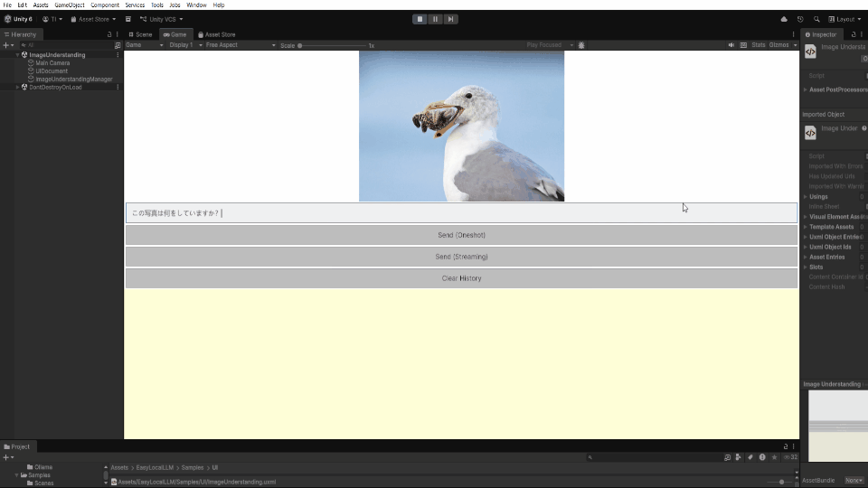Screen dimensions: 868x488
Task: Toggle the Game view shortcuts keyboard icon
Action: (743, 45)
